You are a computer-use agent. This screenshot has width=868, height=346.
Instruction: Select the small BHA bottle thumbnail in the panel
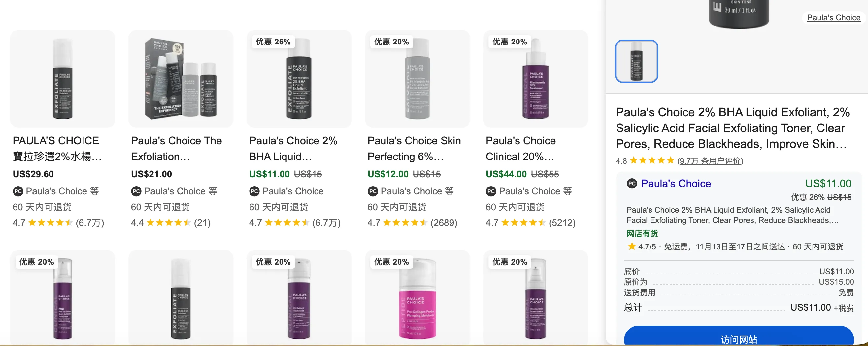[x=636, y=61]
